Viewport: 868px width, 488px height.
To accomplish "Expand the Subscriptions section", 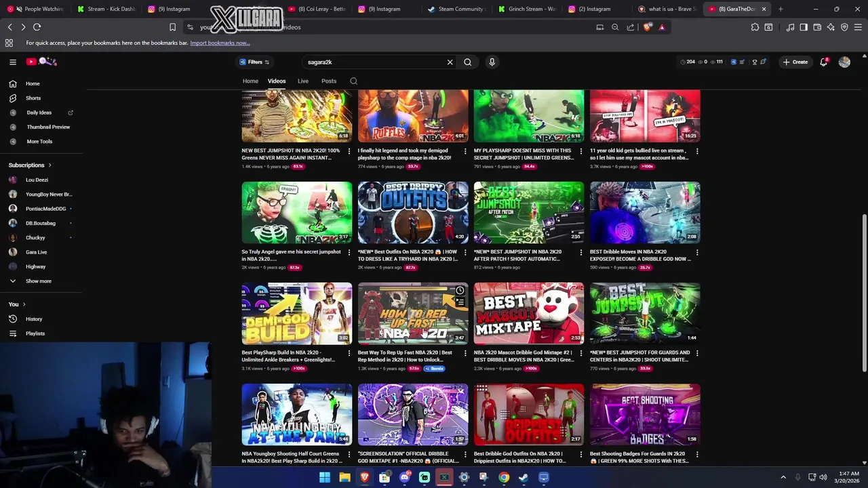I will [x=30, y=165].
